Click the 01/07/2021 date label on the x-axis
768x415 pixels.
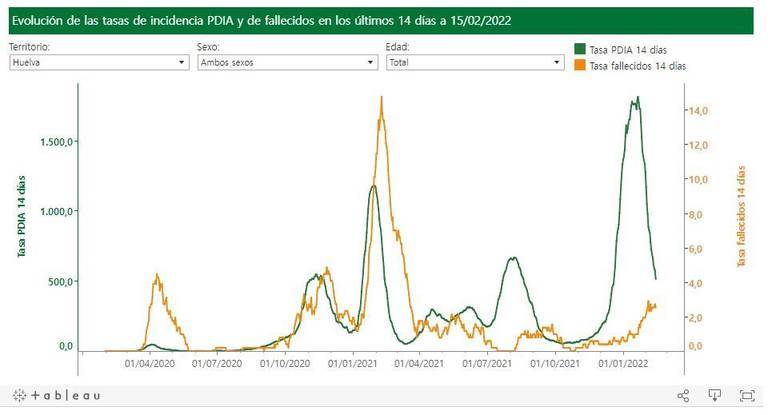pos(488,364)
